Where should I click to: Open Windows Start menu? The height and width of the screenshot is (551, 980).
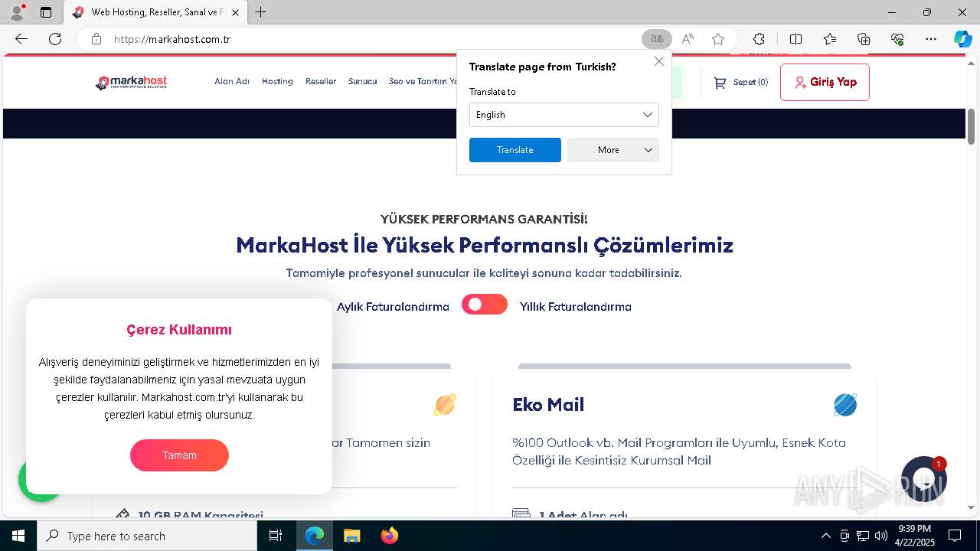click(18, 536)
